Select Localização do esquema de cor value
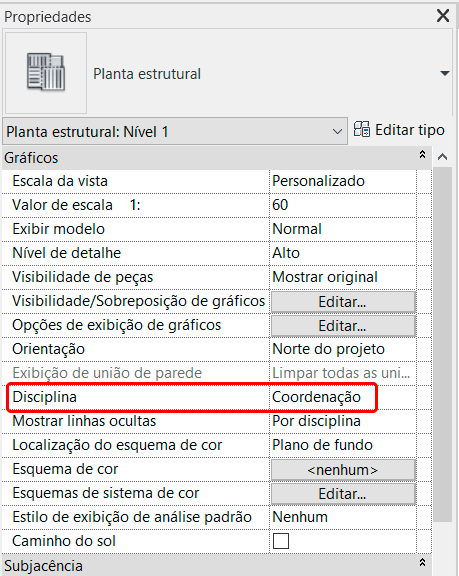459x576 pixels. (343, 445)
